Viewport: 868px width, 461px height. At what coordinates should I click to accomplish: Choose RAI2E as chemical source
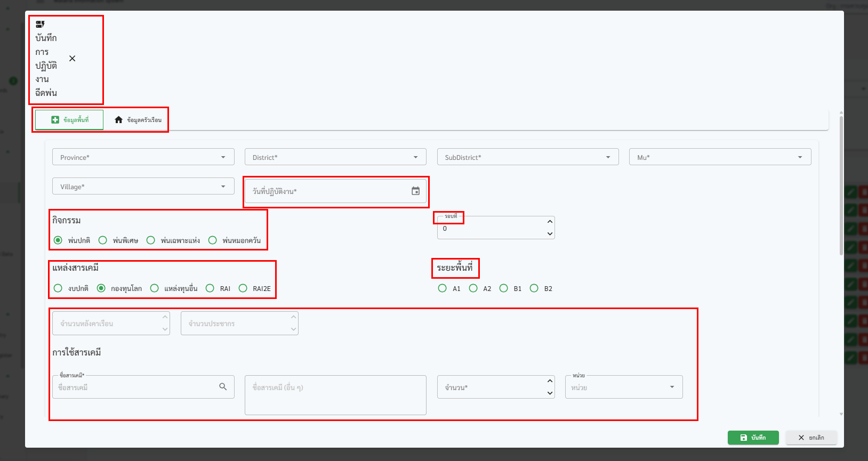(243, 288)
